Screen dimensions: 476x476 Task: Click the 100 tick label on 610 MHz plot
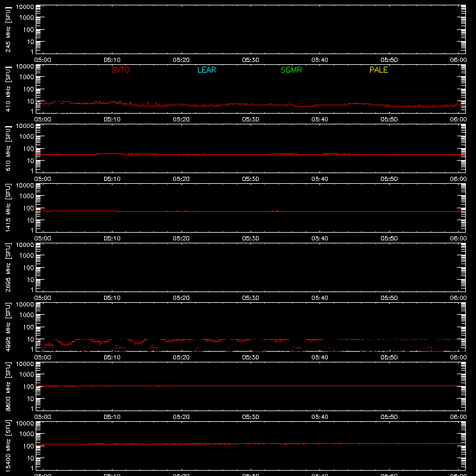coord(29,149)
